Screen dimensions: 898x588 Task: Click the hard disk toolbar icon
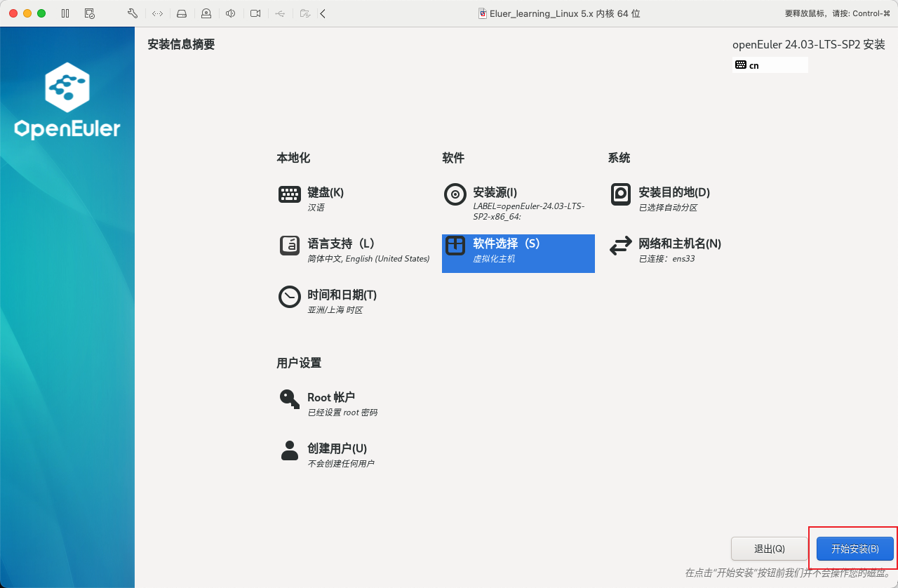pos(182,13)
